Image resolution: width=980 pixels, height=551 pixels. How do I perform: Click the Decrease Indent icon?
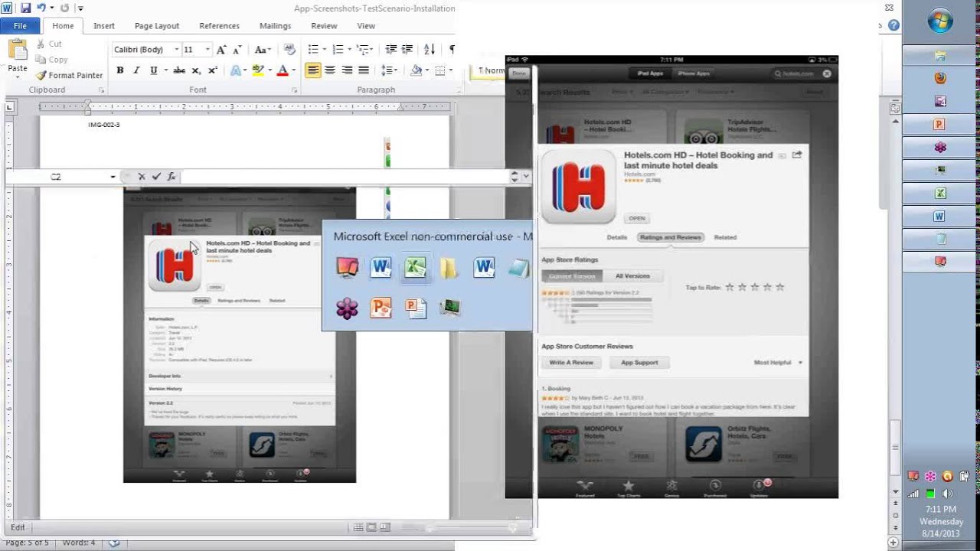(391, 50)
